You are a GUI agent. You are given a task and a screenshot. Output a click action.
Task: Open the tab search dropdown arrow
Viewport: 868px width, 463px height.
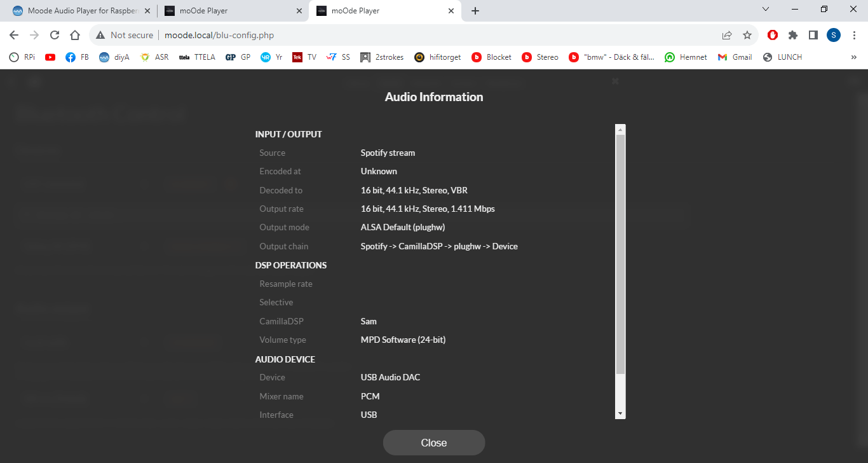766,9
